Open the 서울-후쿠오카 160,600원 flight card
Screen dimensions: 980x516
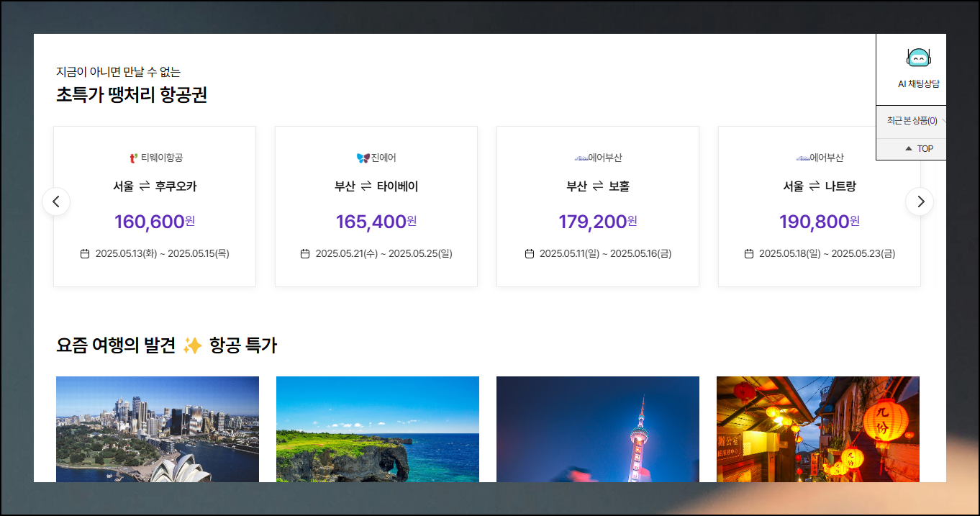[x=155, y=207]
